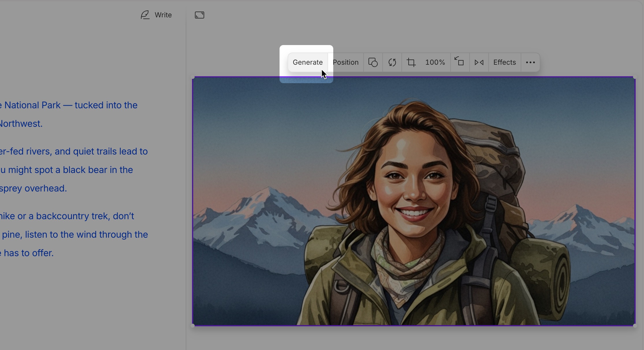Open the ••• more options icon

(531, 62)
